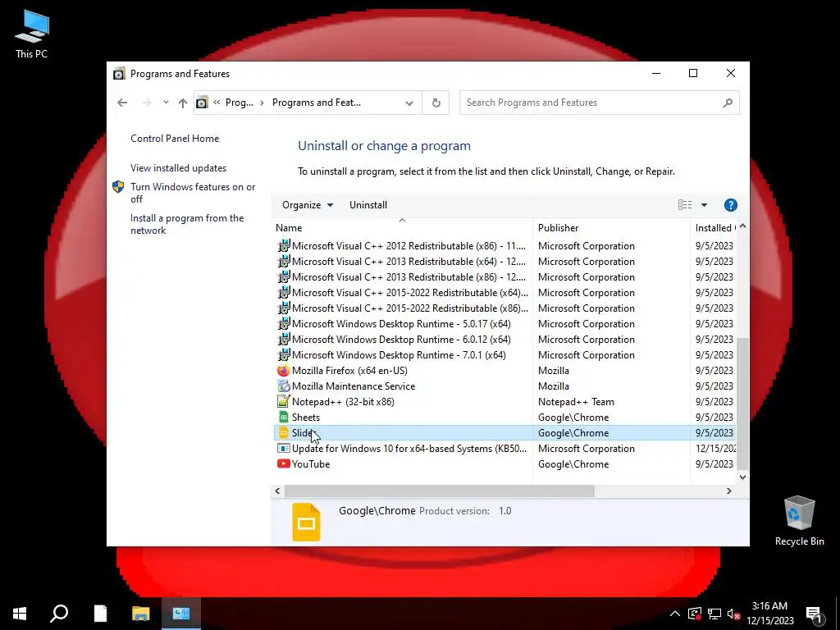Image resolution: width=840 pixels, height=630 pixels.
Task: Select Microsoft Visual C++ 2015-2022 Redistributable (x64)
Action: (x=410, y=293)
